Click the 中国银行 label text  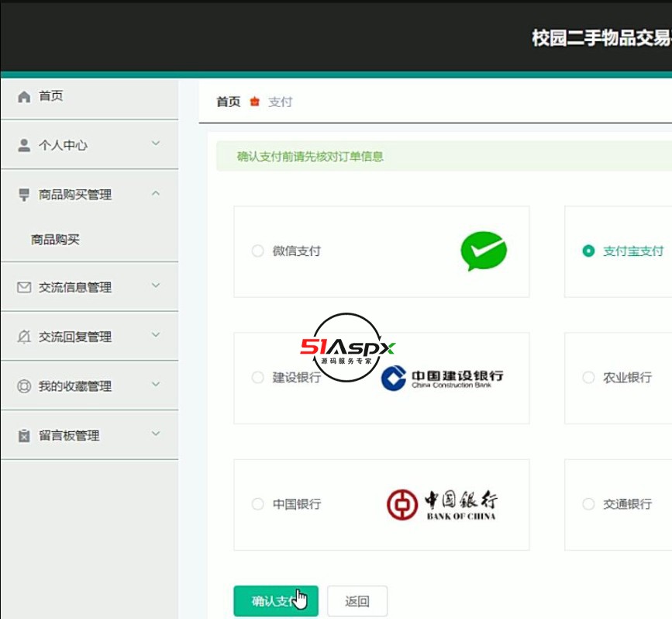pyautogui.click(x=297, y=504)
